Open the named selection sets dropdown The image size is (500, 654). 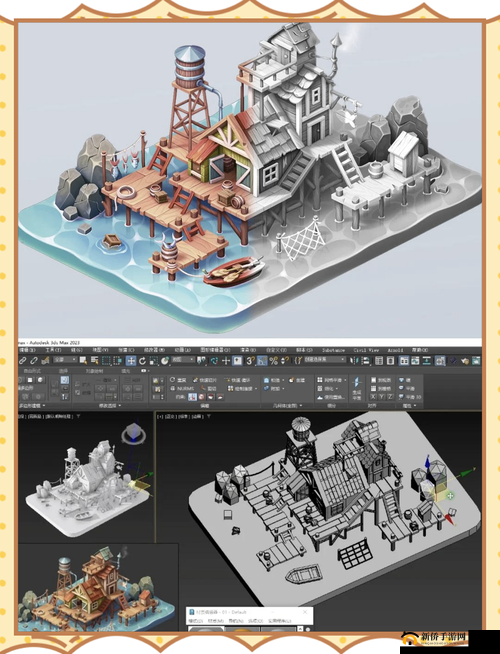[x=325, y=360]
